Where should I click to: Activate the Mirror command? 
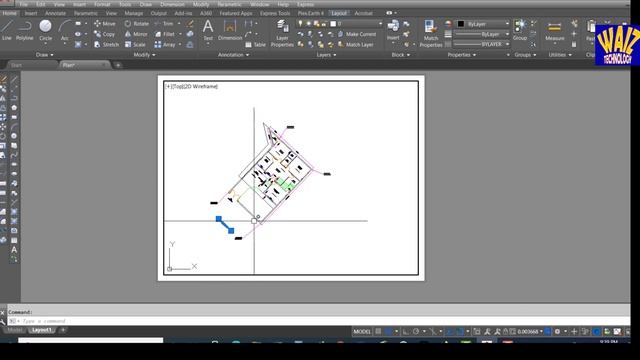tap(136, 34)
